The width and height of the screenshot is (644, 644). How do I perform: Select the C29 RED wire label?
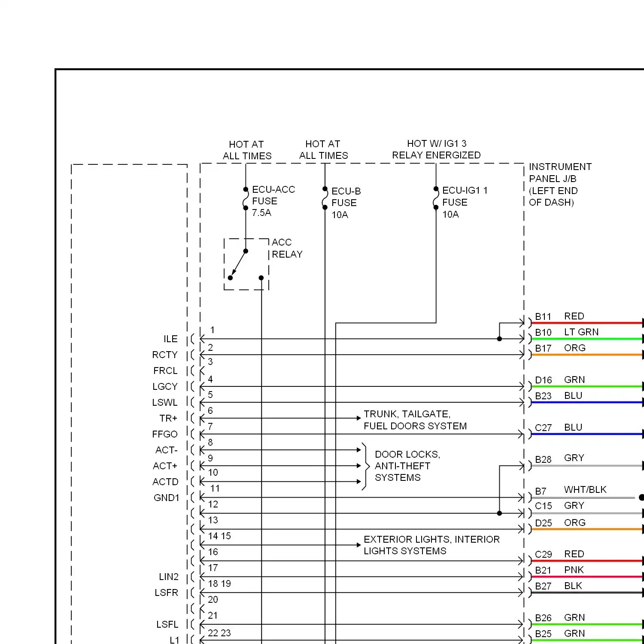click(x=559, y=554)
